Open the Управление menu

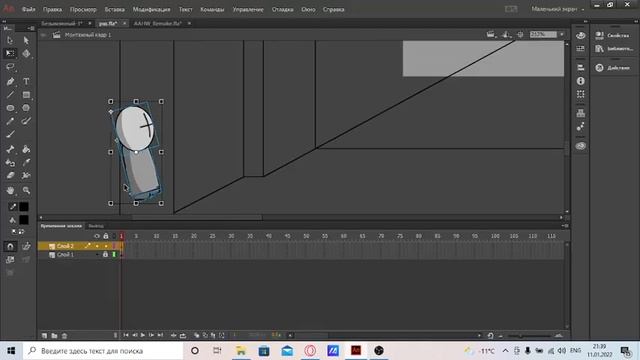248,9
